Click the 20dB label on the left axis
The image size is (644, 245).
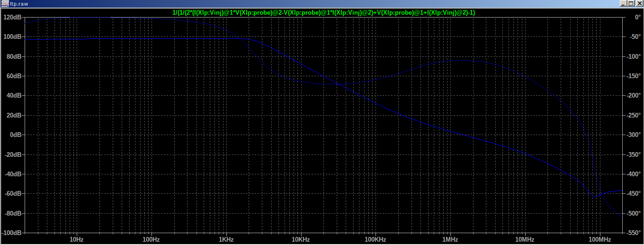14,115
